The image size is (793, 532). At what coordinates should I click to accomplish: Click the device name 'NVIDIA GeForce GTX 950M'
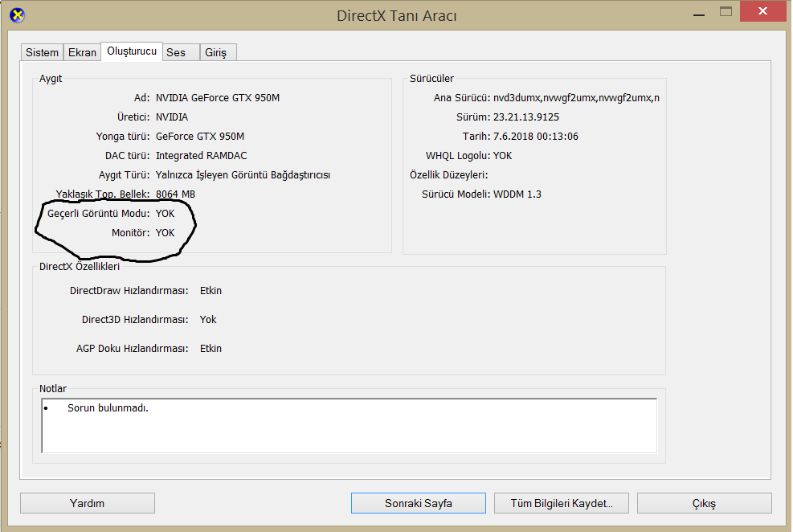(x=218, y=97)
